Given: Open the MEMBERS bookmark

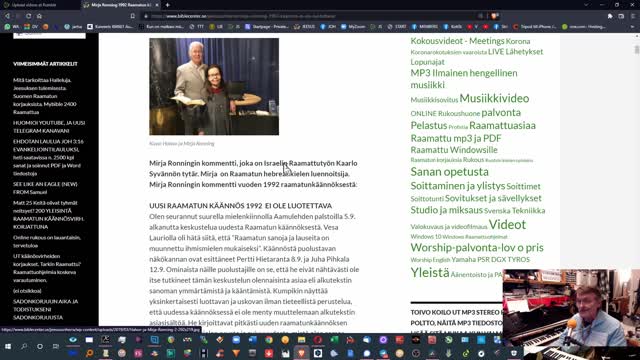Looking at the screenshot, I should point(424,27).
